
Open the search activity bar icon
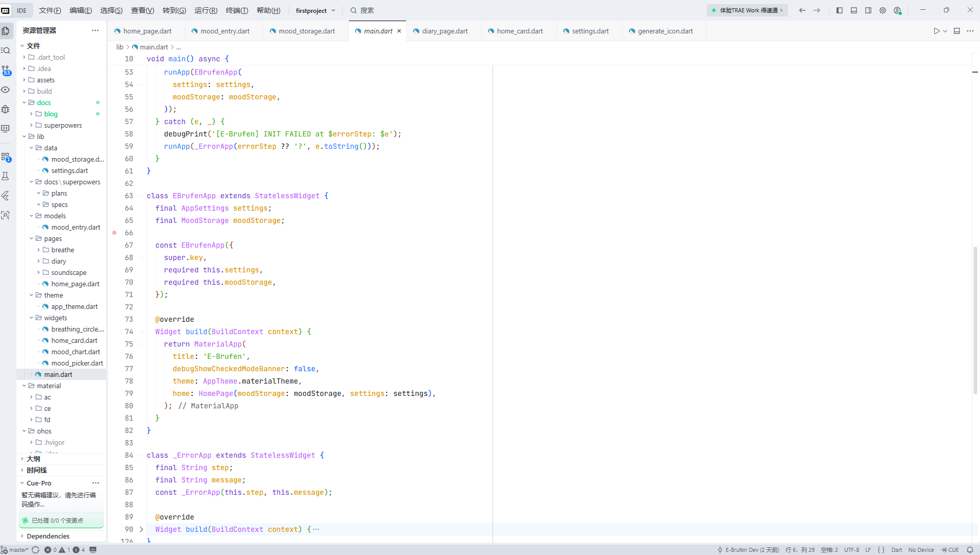[6, 50]
